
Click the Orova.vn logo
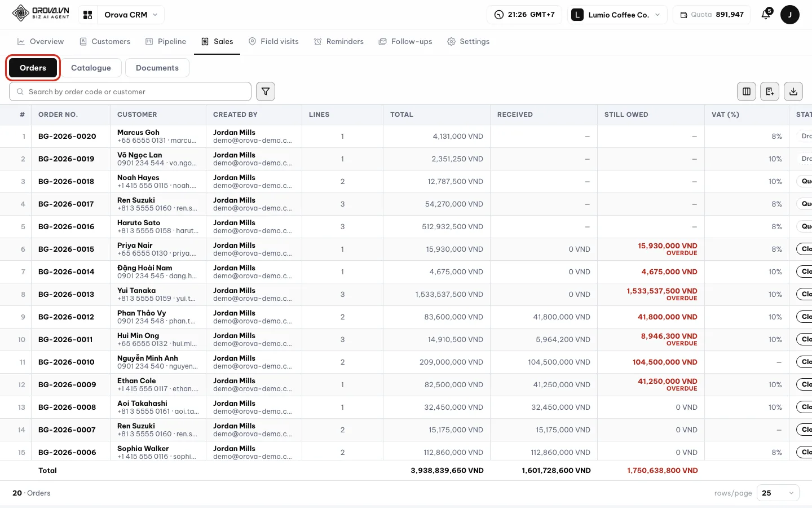click(x=41, y=13)
